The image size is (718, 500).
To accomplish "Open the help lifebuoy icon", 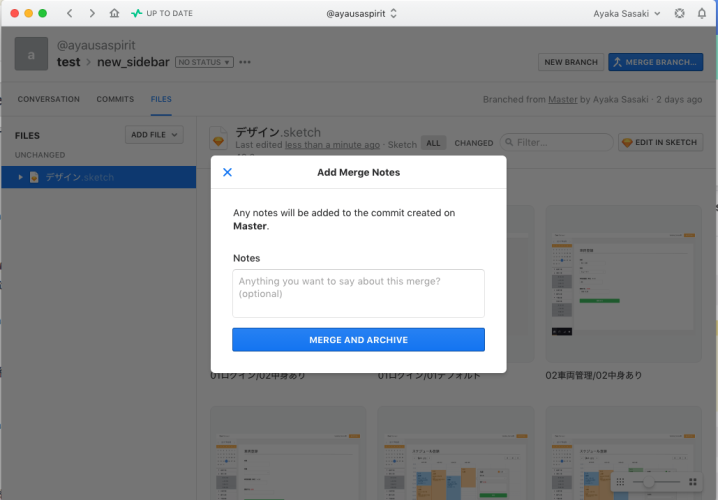I will (x=680, y=13).
